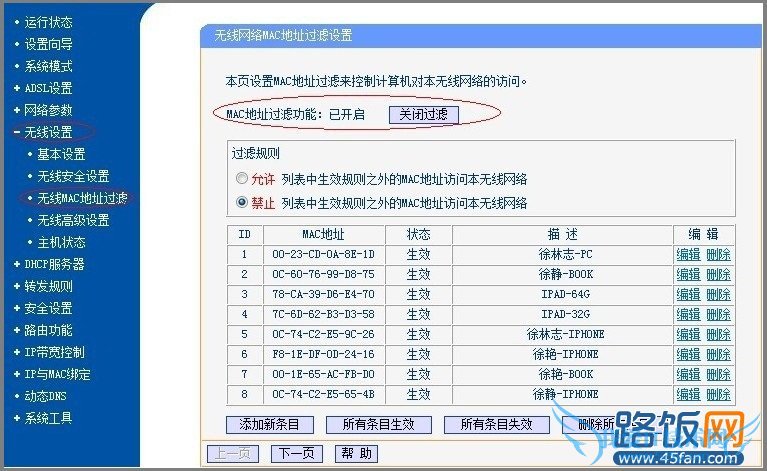Collapse the 无线设置 section
The width and height of the screenshot is (767, 471).
[x=48, y=132]
